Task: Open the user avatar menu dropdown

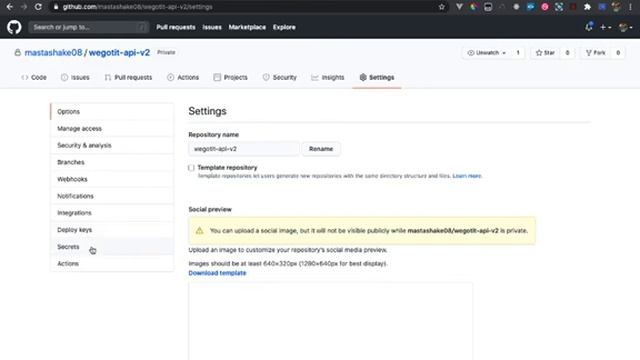Action: pyautogui.click(x=625, y=27)
